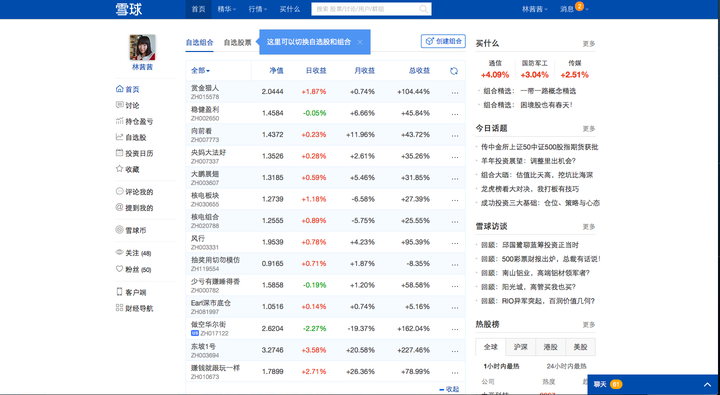The height and width of the screenshot is (395, 720).
Task: Open 提到我的 in sidebar
Action: click(135, 208)
